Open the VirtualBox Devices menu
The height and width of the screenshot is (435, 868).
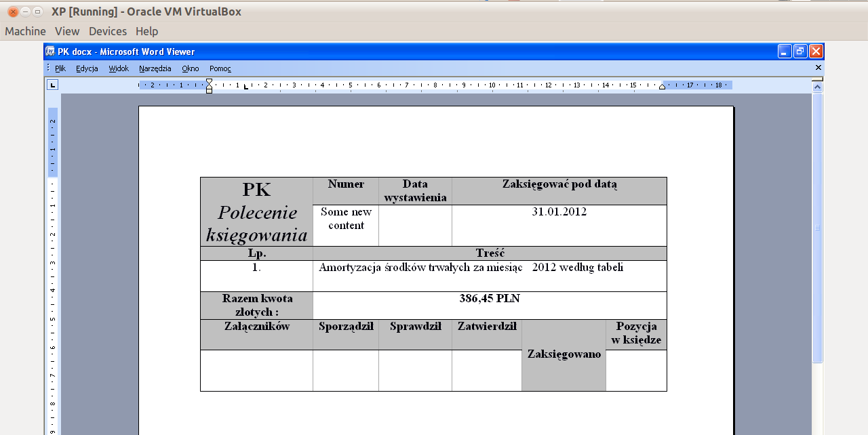tap(108, 31)
